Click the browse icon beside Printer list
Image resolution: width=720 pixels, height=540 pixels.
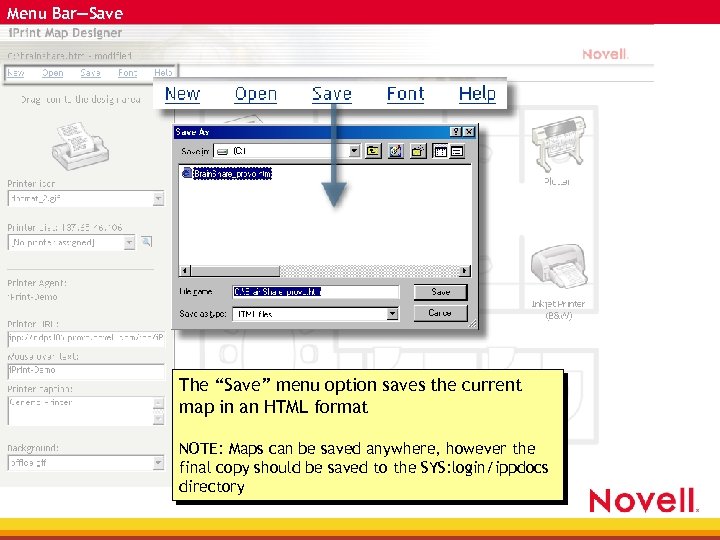(146, 242)
